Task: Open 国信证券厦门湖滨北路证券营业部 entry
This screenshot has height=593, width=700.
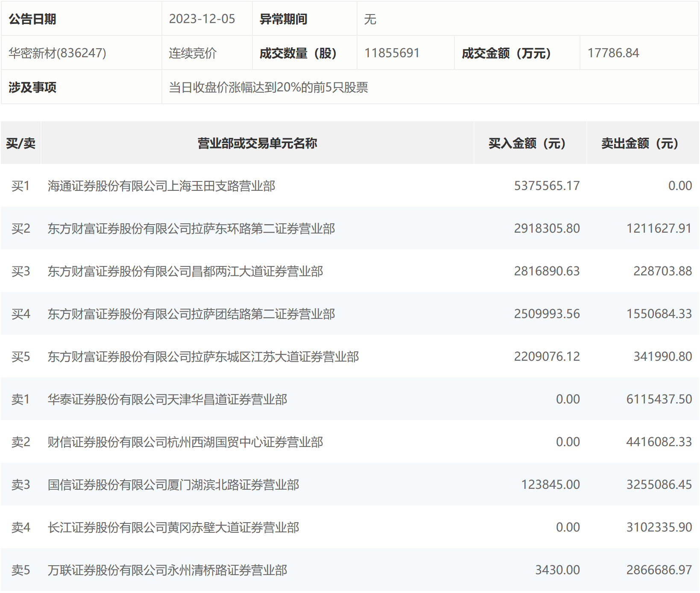Action: pyautogui.click(x=350, y=485)
